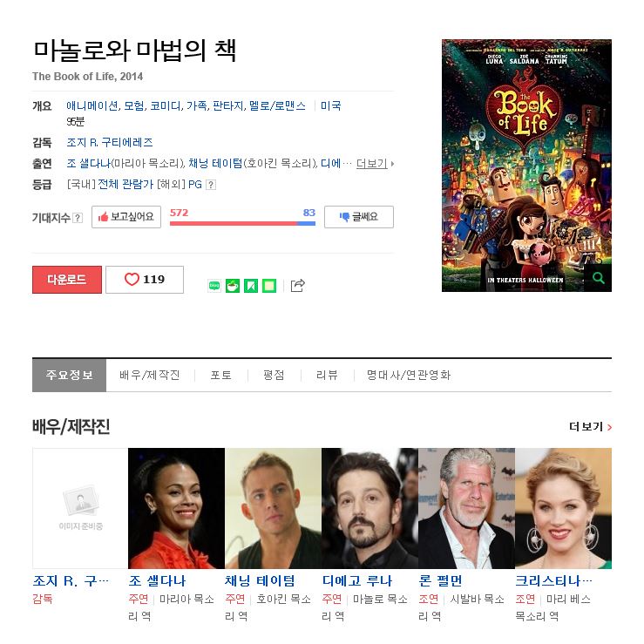Share to Naver Cafe coffee cup icon
Image resolution: width=644 pixels, height=644 pixels.
tap(233, 286)
